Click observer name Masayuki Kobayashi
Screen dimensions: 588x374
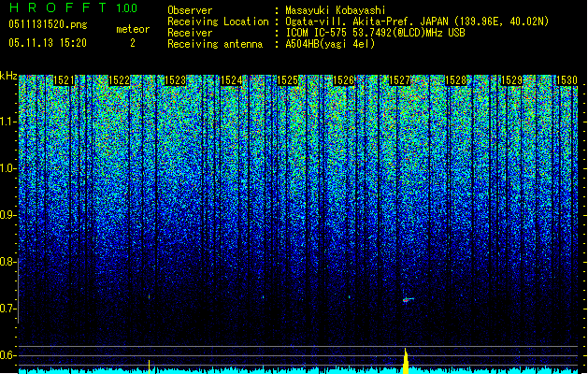click(336, 10)
